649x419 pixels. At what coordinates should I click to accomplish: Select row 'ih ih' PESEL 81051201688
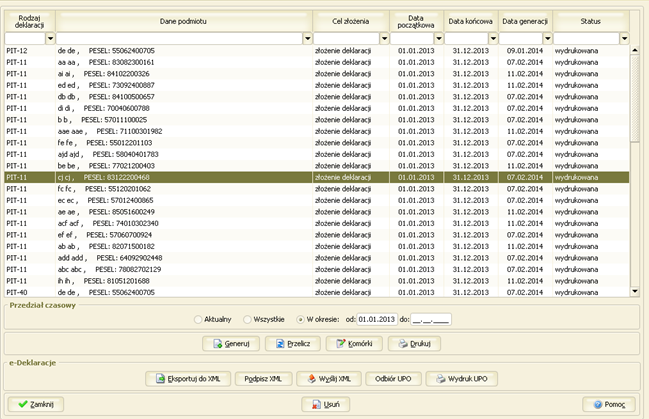pos(317,281)
